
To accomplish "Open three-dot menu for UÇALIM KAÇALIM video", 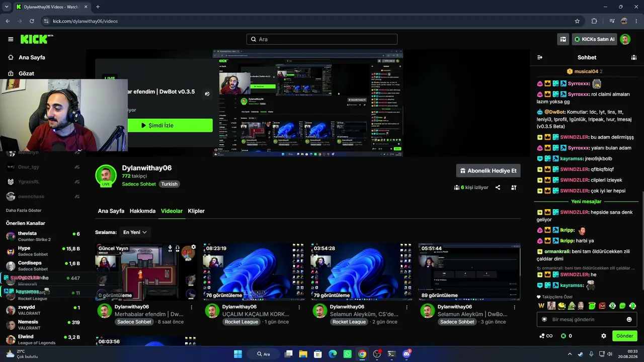I will [299, 307].
